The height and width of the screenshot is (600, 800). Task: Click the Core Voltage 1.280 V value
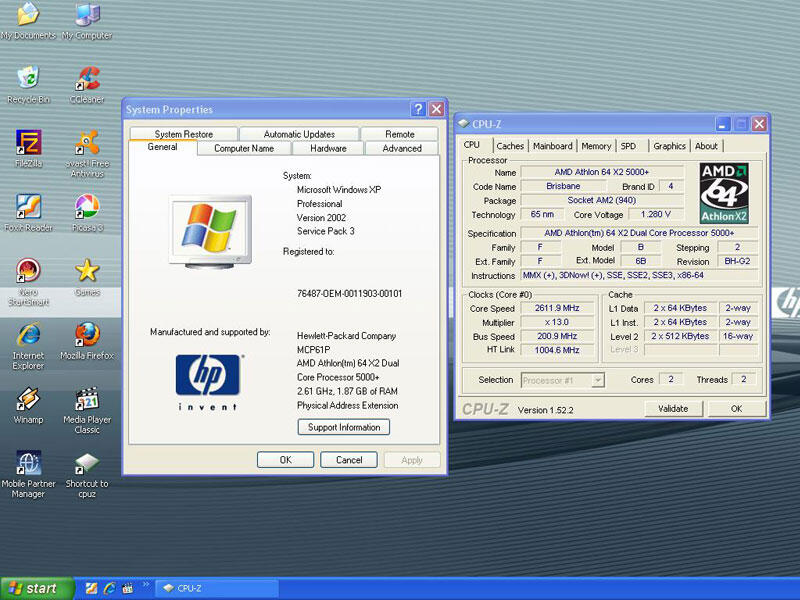[x=656, y=214]
